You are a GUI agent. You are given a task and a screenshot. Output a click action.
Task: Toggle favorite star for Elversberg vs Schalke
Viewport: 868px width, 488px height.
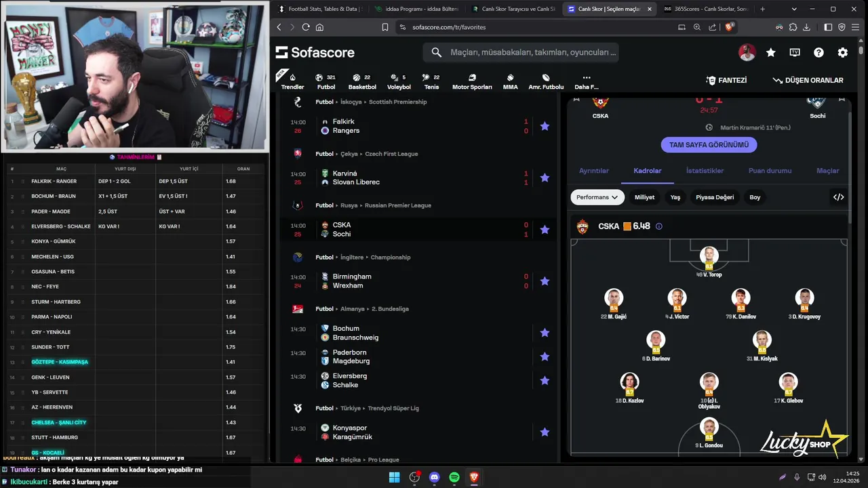coord(545,380)
